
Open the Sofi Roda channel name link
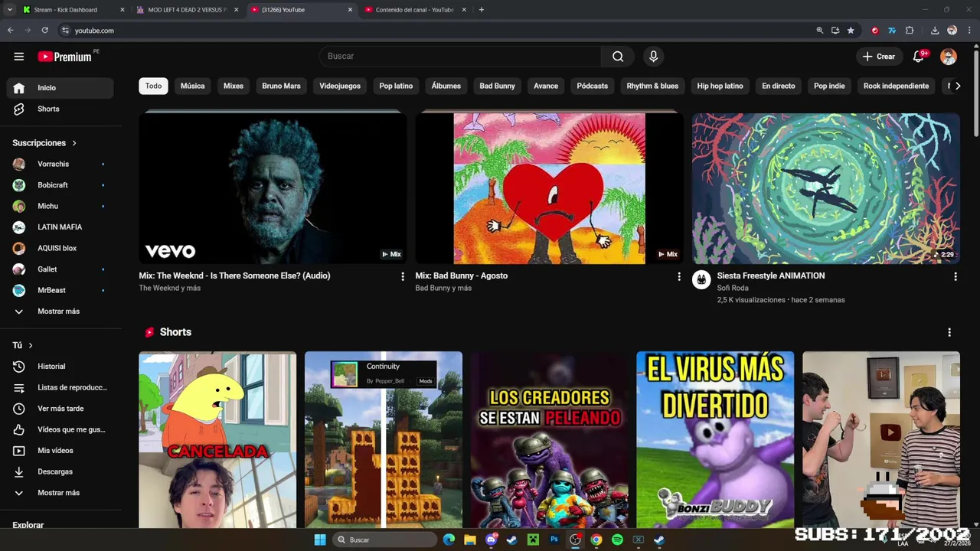733,289
